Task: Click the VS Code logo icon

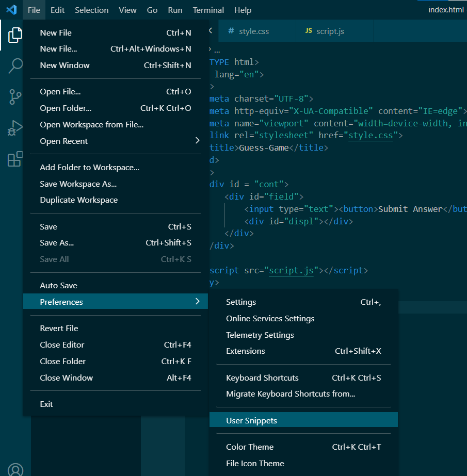Action: tap(11, 10)
